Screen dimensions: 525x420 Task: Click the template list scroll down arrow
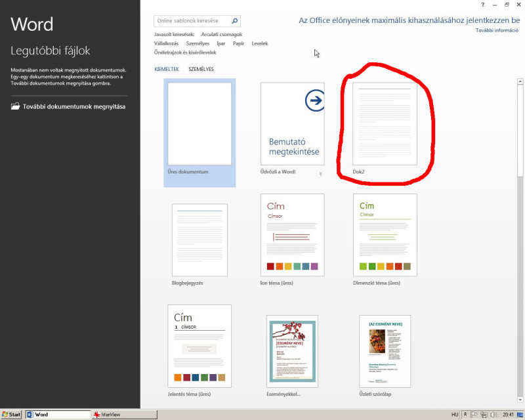point(520,400)
